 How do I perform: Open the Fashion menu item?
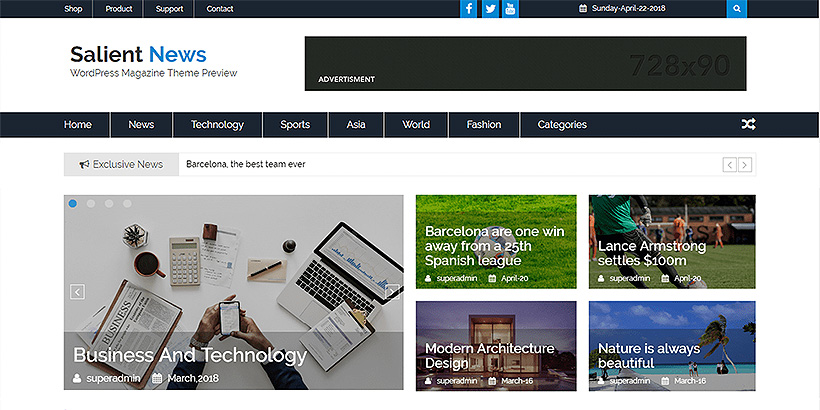click(x=484, y=124)
